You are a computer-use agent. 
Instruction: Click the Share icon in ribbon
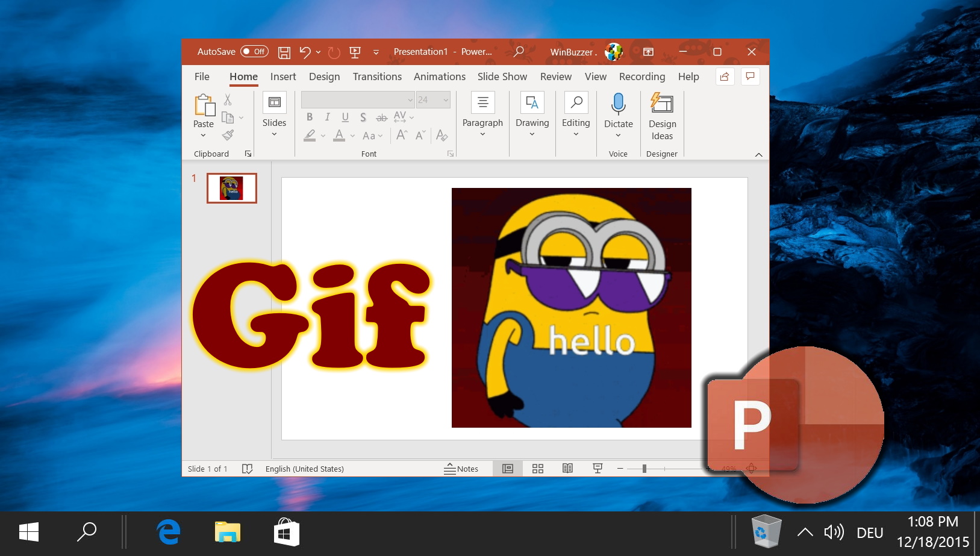click(725, 77)
